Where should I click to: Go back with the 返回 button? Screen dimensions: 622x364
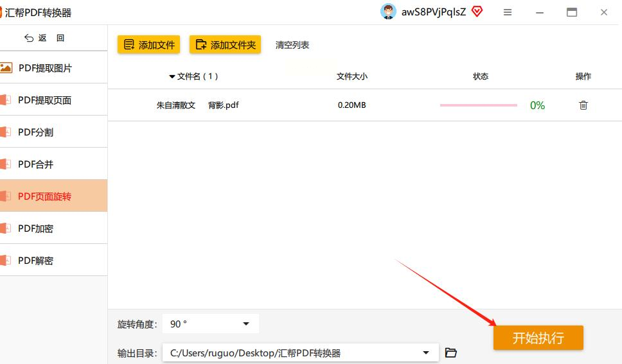pyautogui.click(x=44, y=38)
